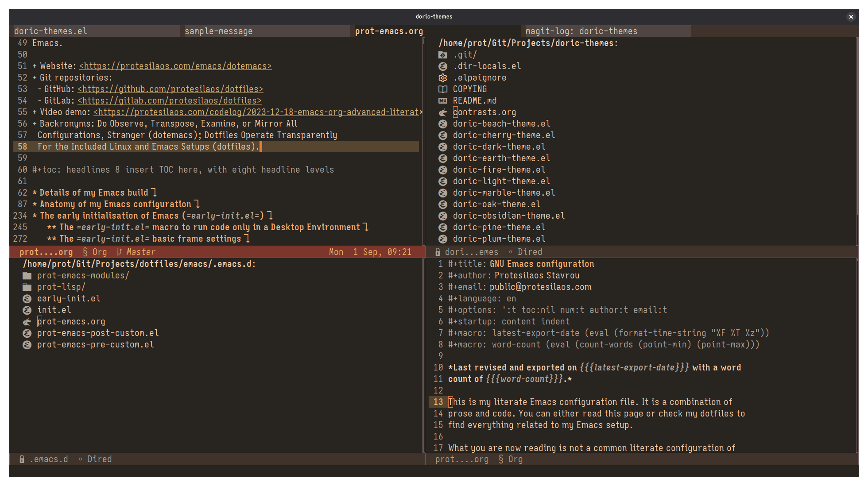
Task: Click the icon beside doric-pine-theme.el
Action: [x=442, y=228]
